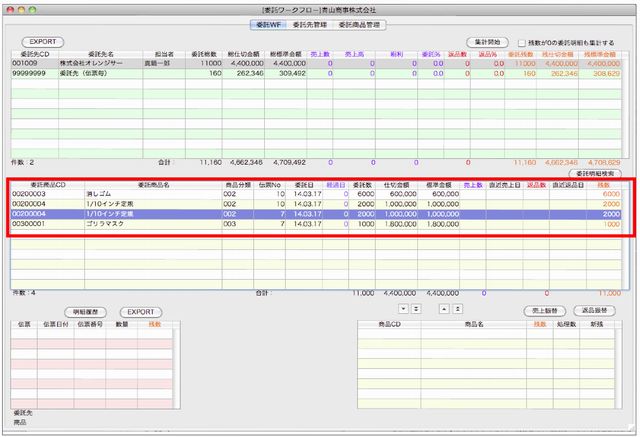Select client row 99999999 委託先（伝票毎）
Screen dimensions: 640x437
coord(316,73)
